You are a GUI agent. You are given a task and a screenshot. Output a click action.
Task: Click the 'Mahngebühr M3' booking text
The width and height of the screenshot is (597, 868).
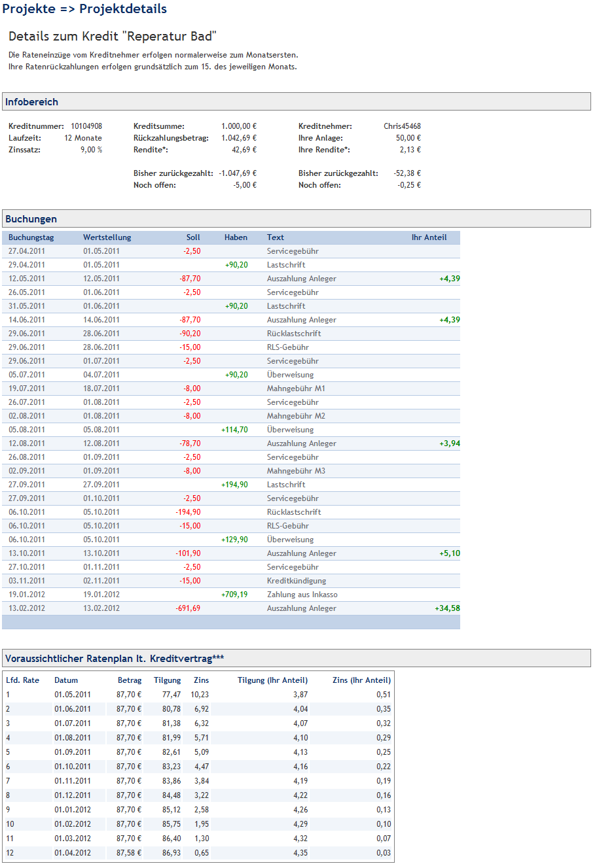296,471
